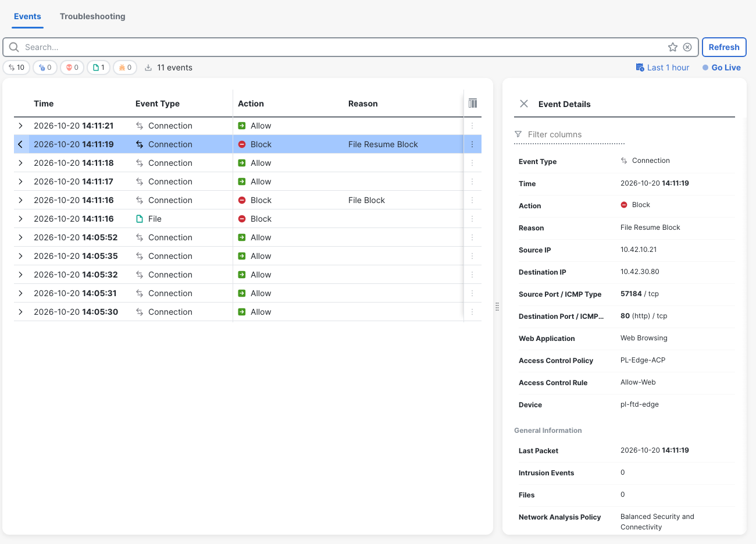The height and width of the screenshot is (544, 756).
Task: Click the panel splitter drag handle
Action: 497,307
